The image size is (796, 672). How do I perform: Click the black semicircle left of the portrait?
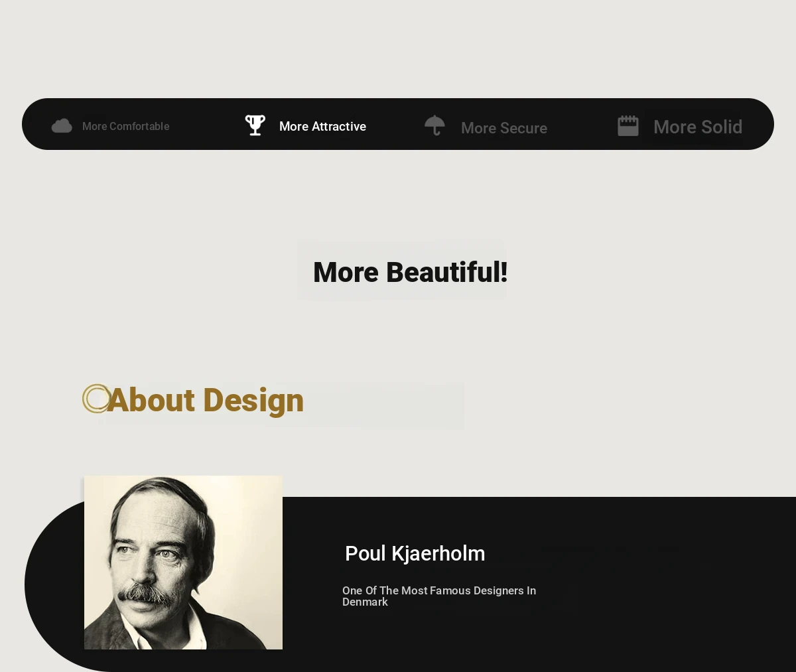tap(53, 584)
